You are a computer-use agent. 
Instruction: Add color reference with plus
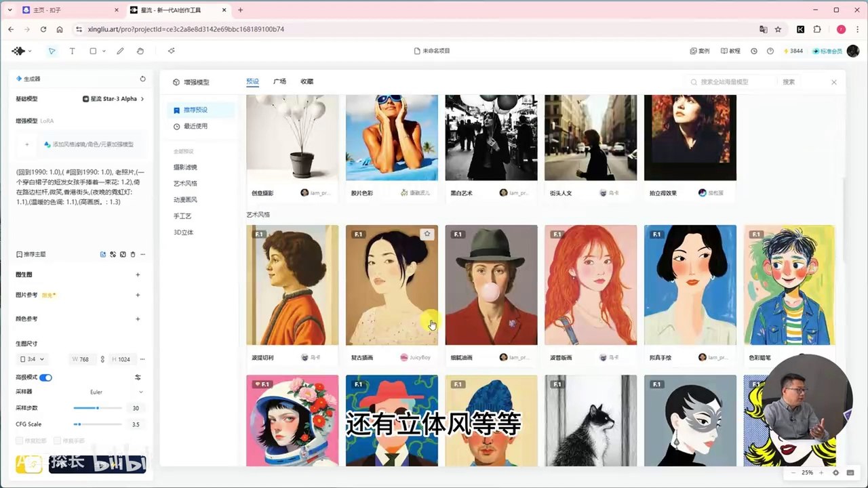coord(138,319)
